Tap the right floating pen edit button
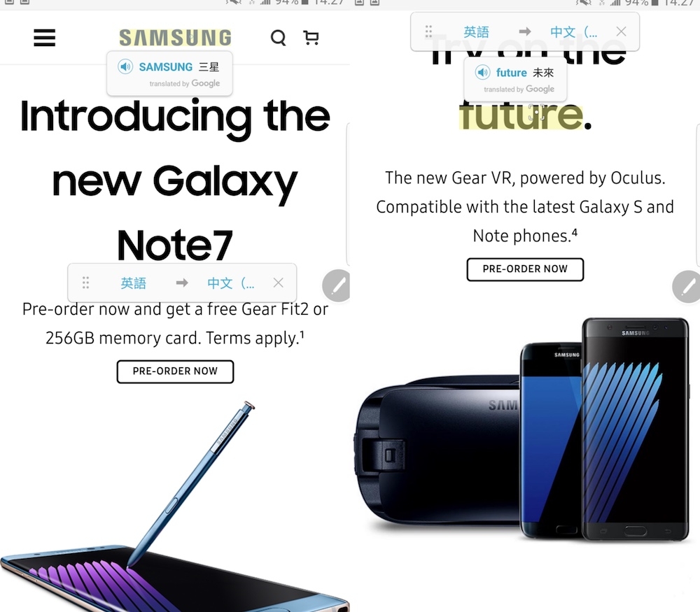 [x=686, y=286]
